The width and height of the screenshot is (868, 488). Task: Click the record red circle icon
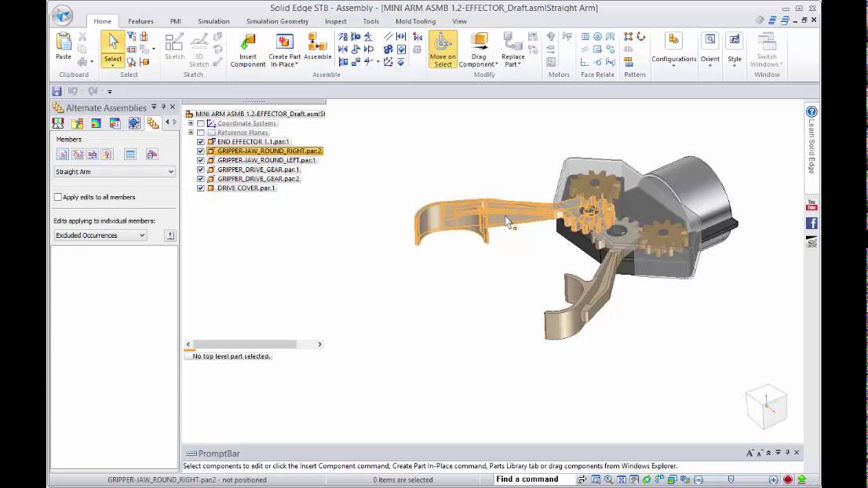pos(788,479)
